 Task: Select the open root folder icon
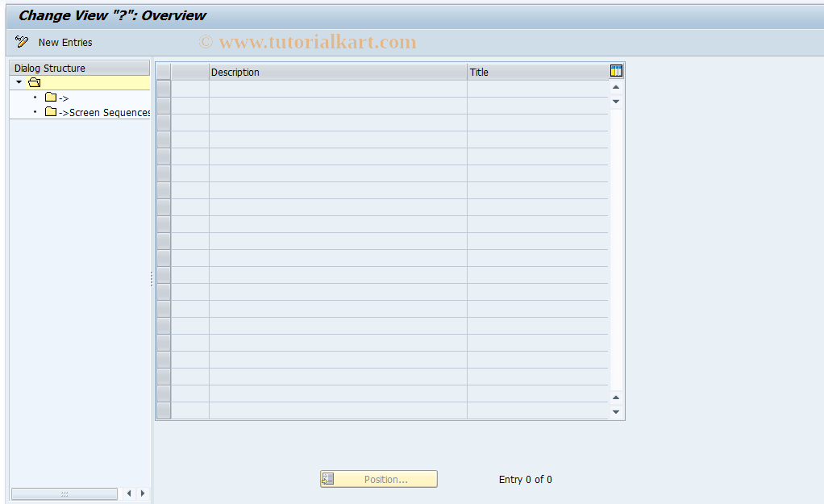coord(34,82)
